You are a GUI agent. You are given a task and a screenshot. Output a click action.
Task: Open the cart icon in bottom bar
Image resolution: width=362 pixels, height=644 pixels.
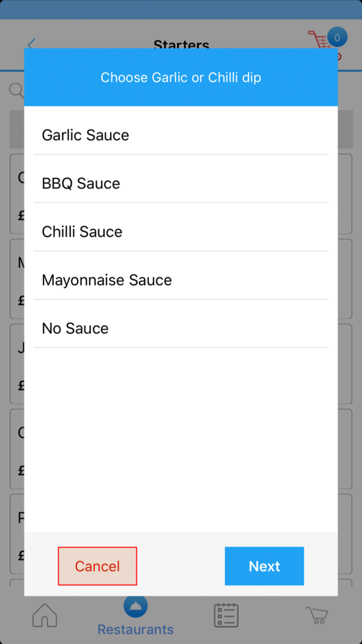(317, 615)
